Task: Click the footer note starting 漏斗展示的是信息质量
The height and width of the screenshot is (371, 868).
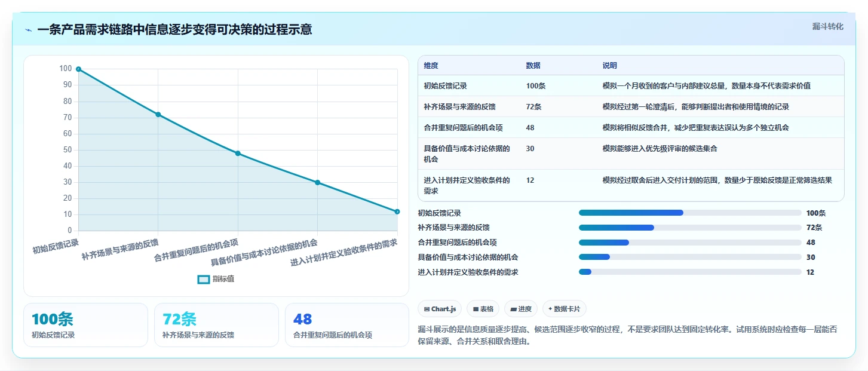Action: (x=628, y=335)
